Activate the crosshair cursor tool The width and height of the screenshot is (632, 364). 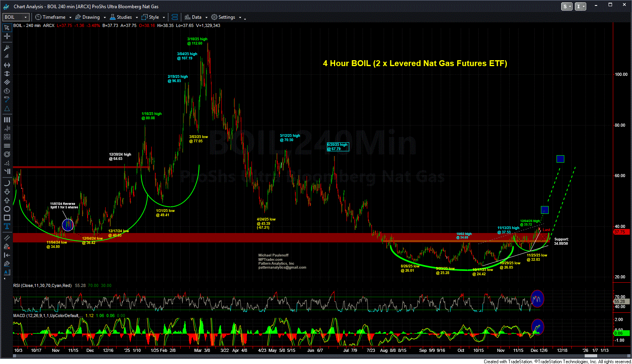[x=7, y=36]
